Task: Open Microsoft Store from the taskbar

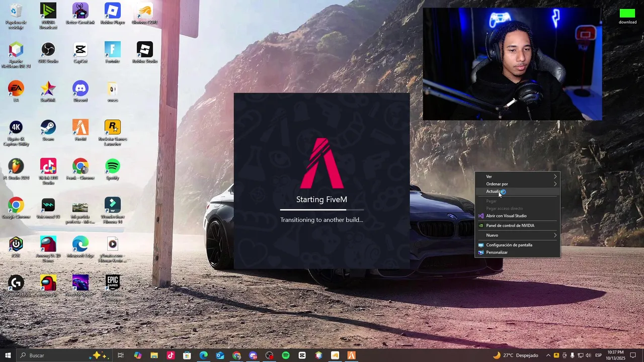Action: pos(187,355)
